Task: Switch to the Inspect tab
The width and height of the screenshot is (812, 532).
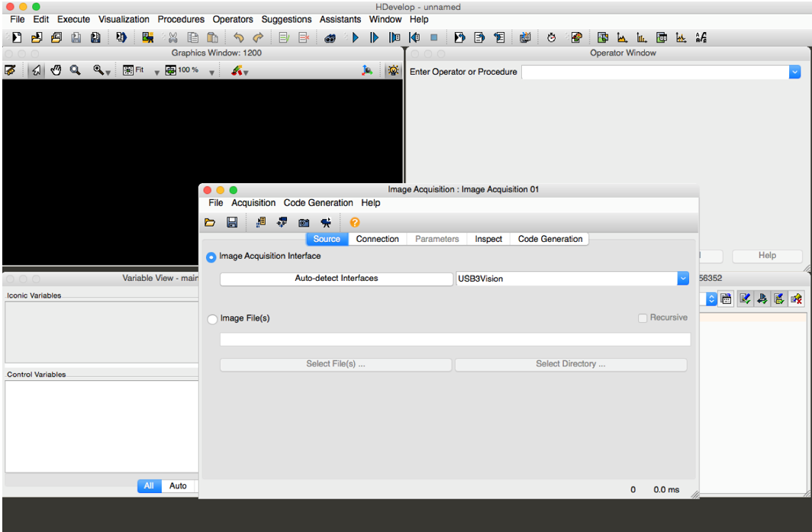Action: click(488, 239)
